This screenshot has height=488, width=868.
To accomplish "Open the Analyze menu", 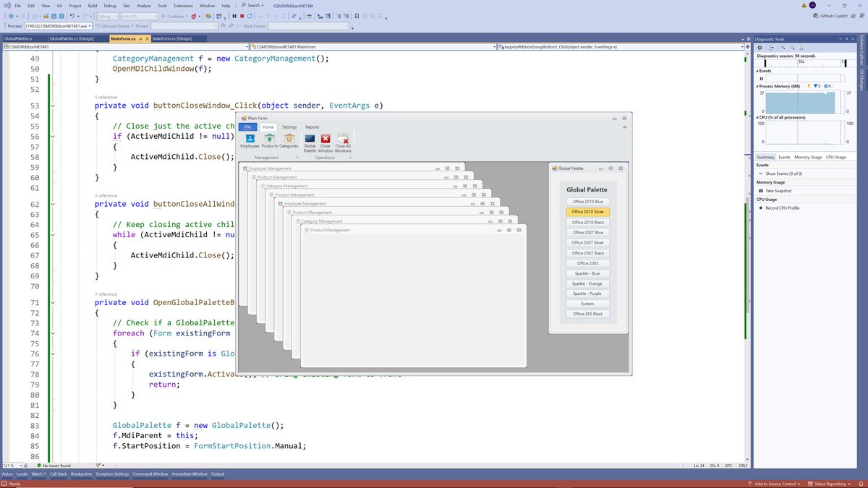I will click(x=144, y=6).
